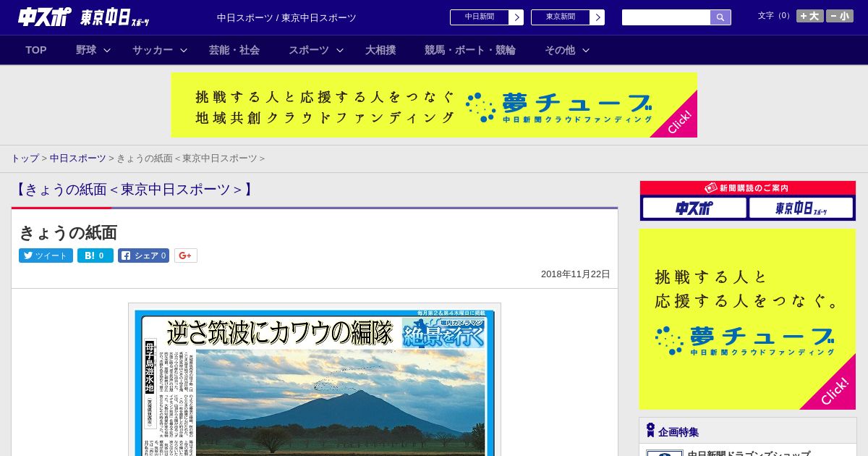
Task: Click the 文字（0）text size label
Action: coord(775,15)
